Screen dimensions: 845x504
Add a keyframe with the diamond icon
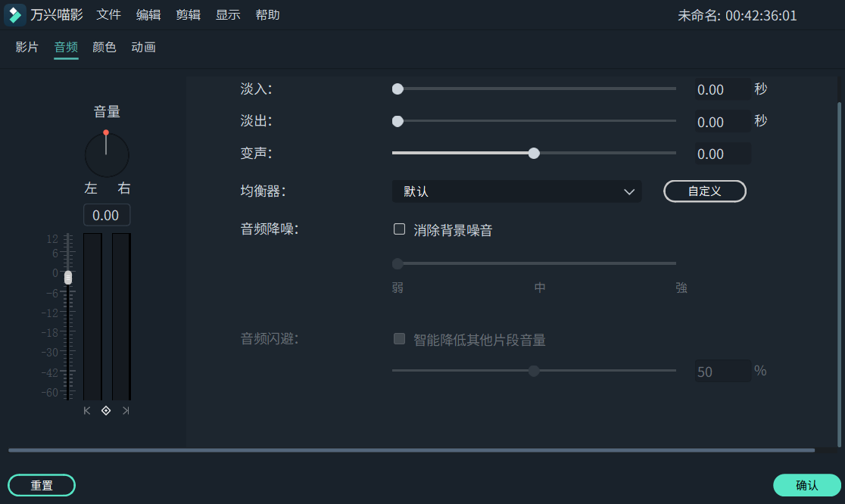pyautogui.click(x=106, y=410)
